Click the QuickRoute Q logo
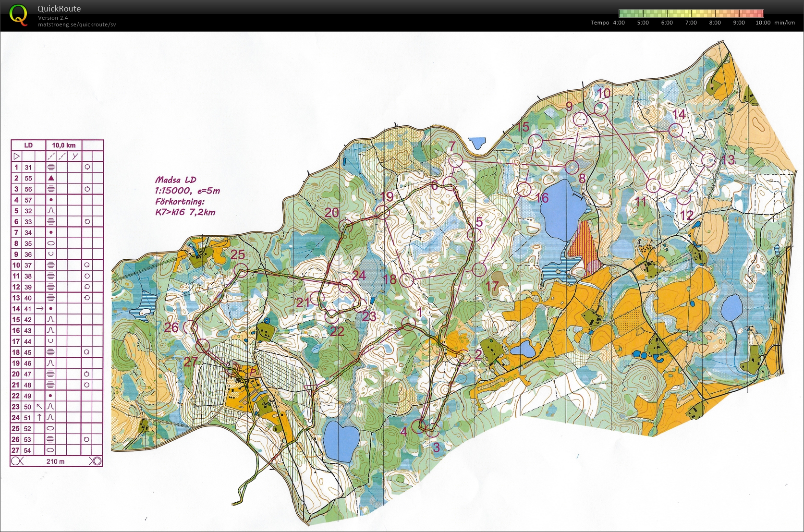 (x=18, y=14)
